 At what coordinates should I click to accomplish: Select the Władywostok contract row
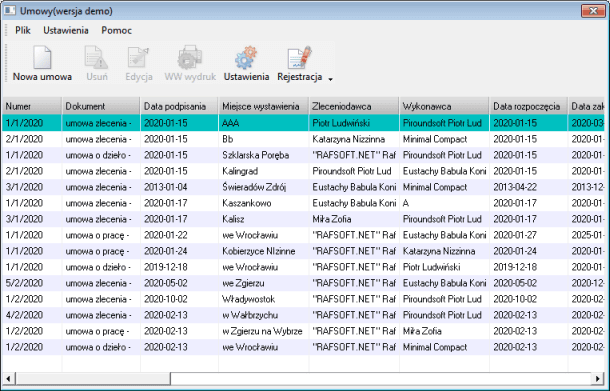pos(303,299)
